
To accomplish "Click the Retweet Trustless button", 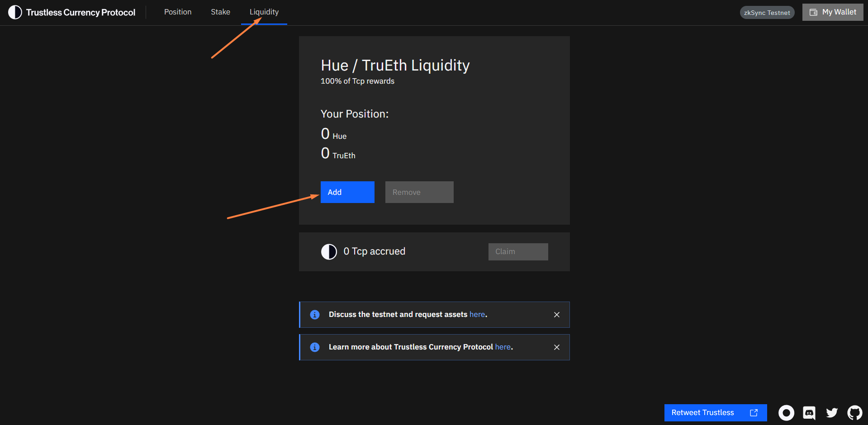I will [x=715, y=412].
